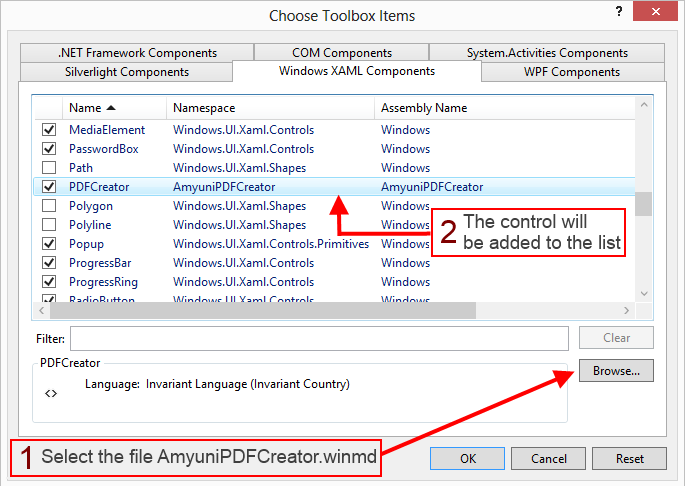This screenshot has height=486, width=685.
Task: Sort list by Name column header
Action: (92, 108)
